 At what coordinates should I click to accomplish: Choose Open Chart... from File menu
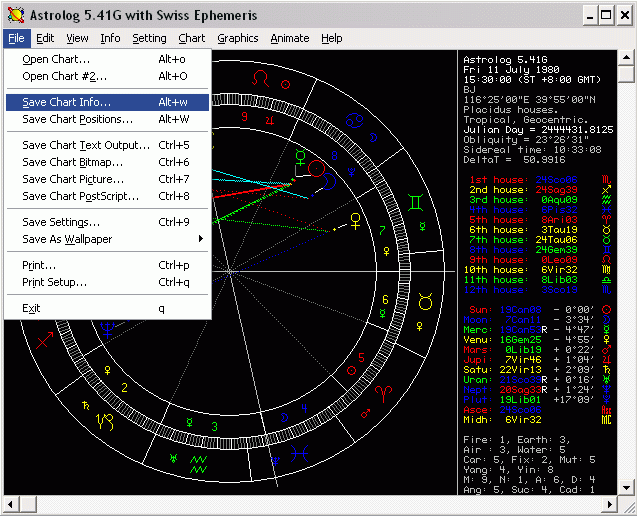pos(108,59)
